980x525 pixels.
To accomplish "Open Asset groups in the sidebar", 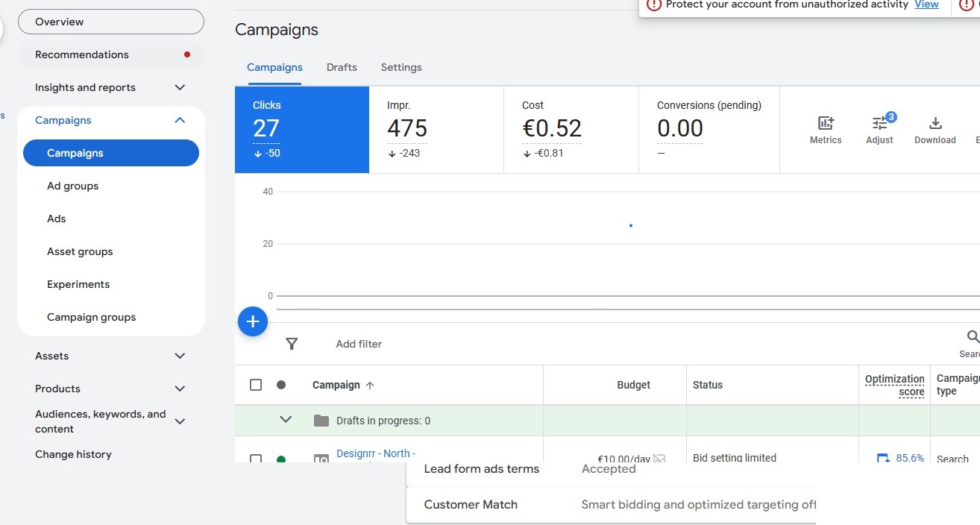I will tap(80, 251).
